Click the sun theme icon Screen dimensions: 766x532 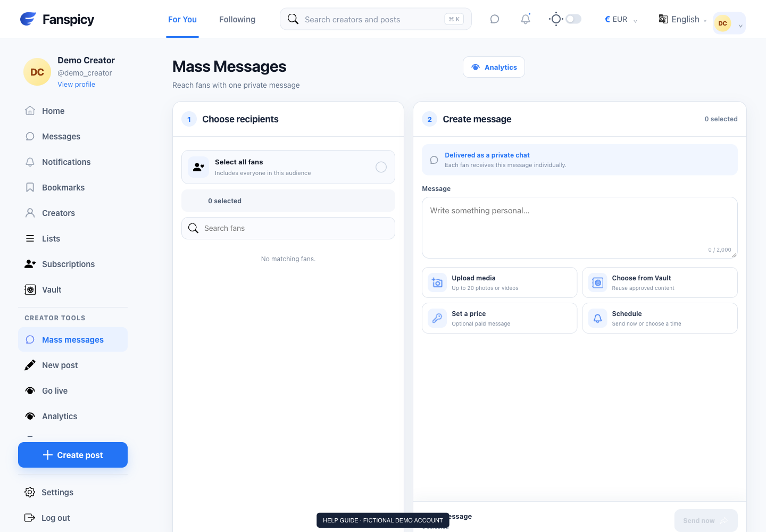(x=556, y=19)
